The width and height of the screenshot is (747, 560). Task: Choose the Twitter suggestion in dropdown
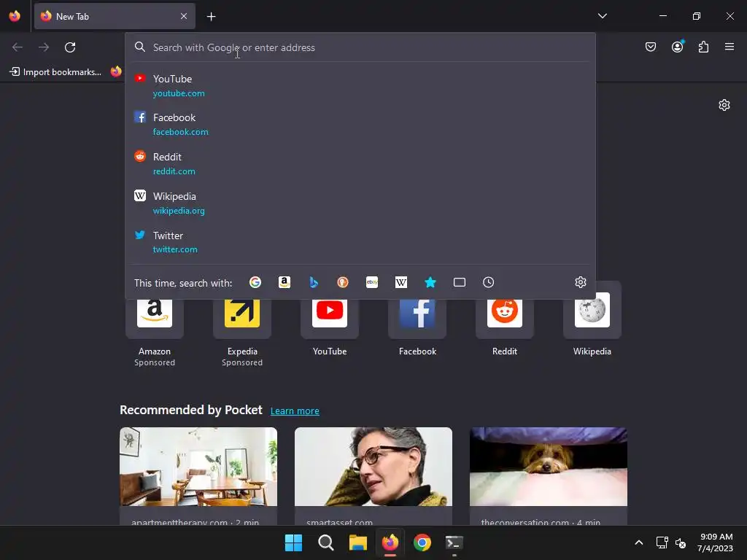coord(360,242)
